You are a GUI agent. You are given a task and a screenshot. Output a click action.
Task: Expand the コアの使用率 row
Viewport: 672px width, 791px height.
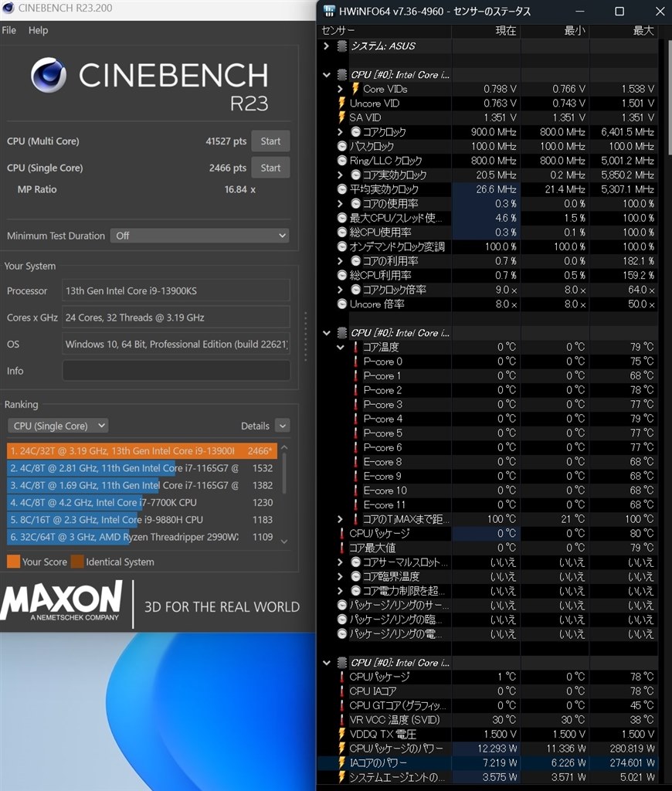click(x=340, y=204)
